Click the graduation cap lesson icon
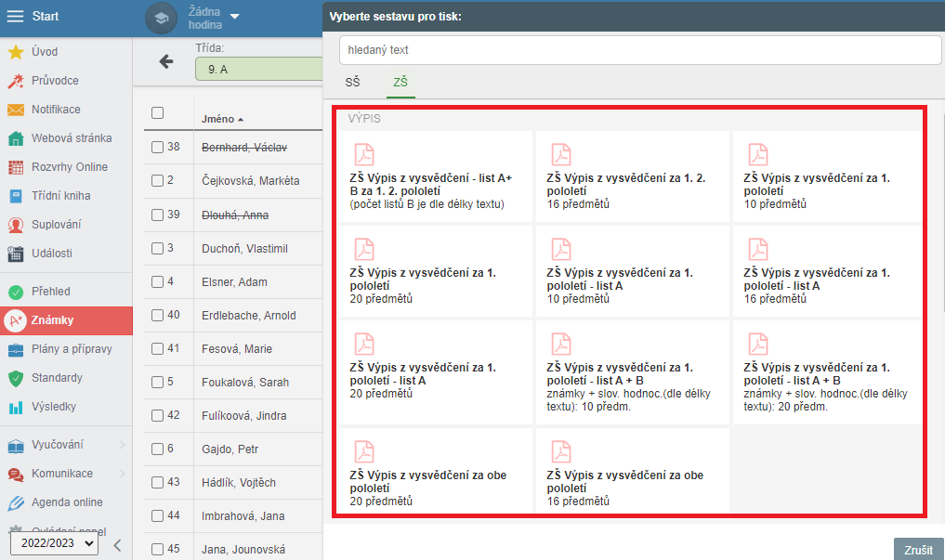945x560 pixels. [162, 18]
